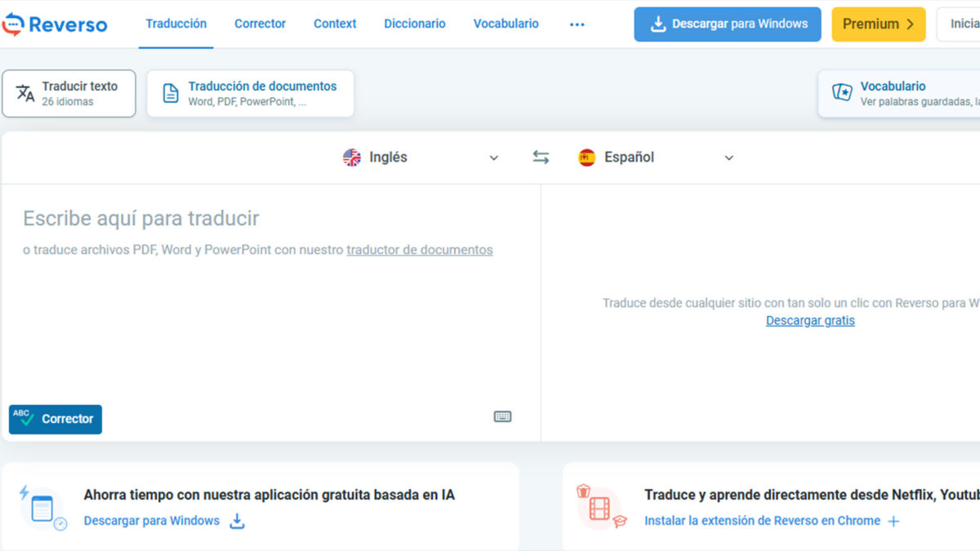
Task: Click the ABC checkmark spellcheck icon
Action: point(24,418)
